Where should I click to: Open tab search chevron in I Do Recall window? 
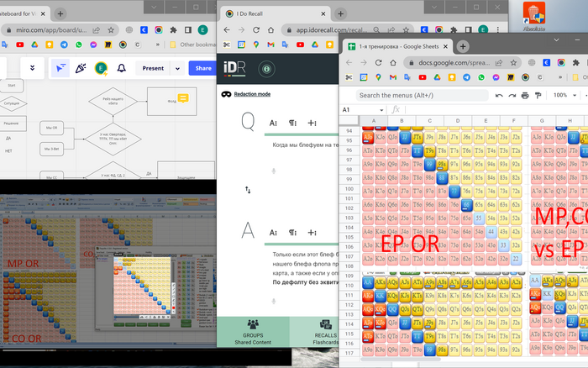[x=434, y=7]
